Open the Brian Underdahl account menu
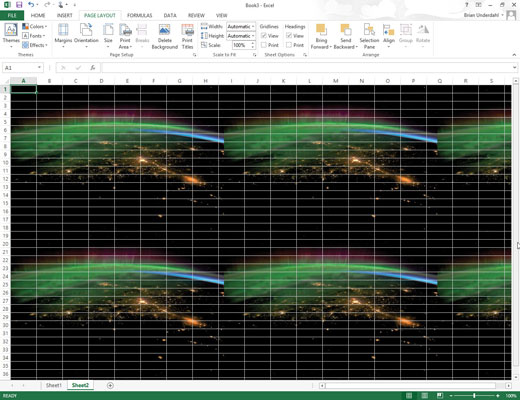Screen dimensions: 520x400 pos(483,15)
